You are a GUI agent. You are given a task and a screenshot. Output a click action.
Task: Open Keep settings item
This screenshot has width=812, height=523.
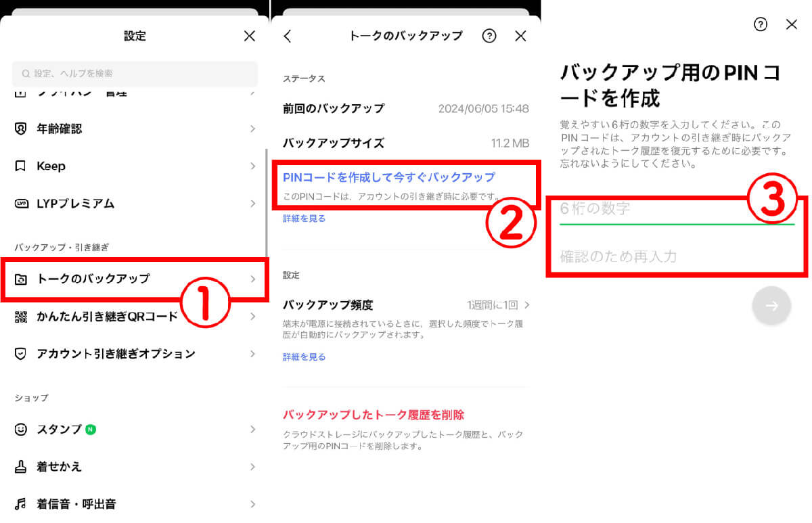135,166
